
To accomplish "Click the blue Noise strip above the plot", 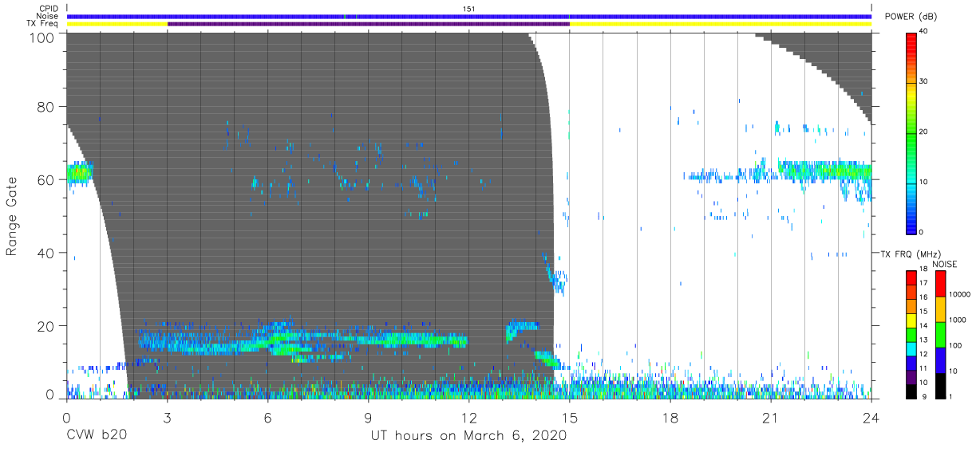I will tap(468, 16).
